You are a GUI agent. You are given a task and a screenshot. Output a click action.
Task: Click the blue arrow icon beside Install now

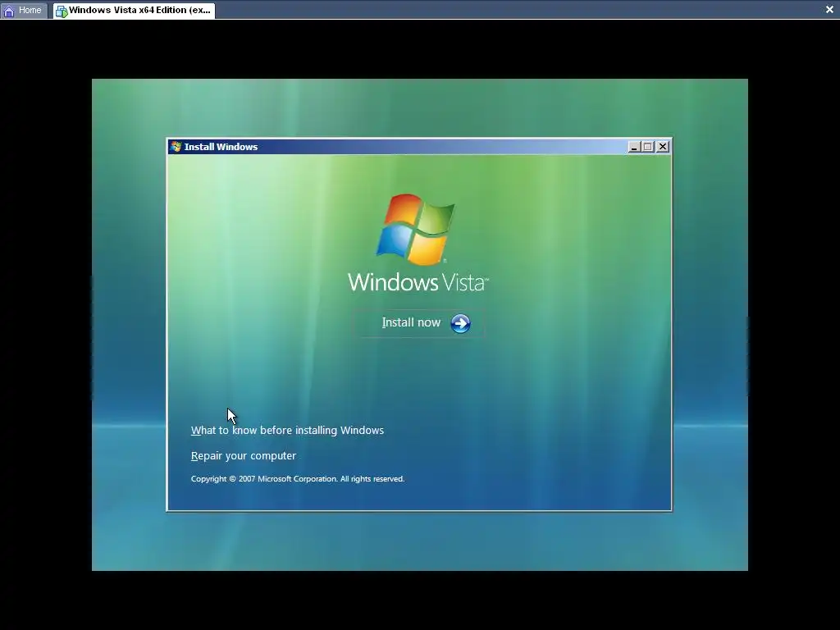click(460, 323)
